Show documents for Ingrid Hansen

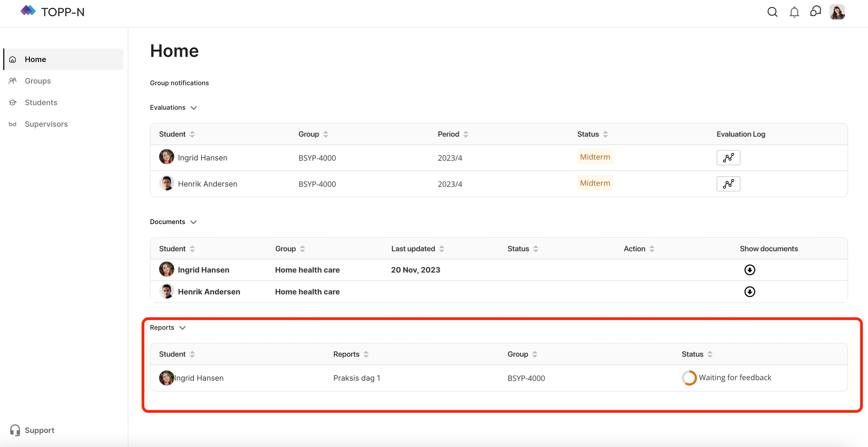tap(749, 270)
